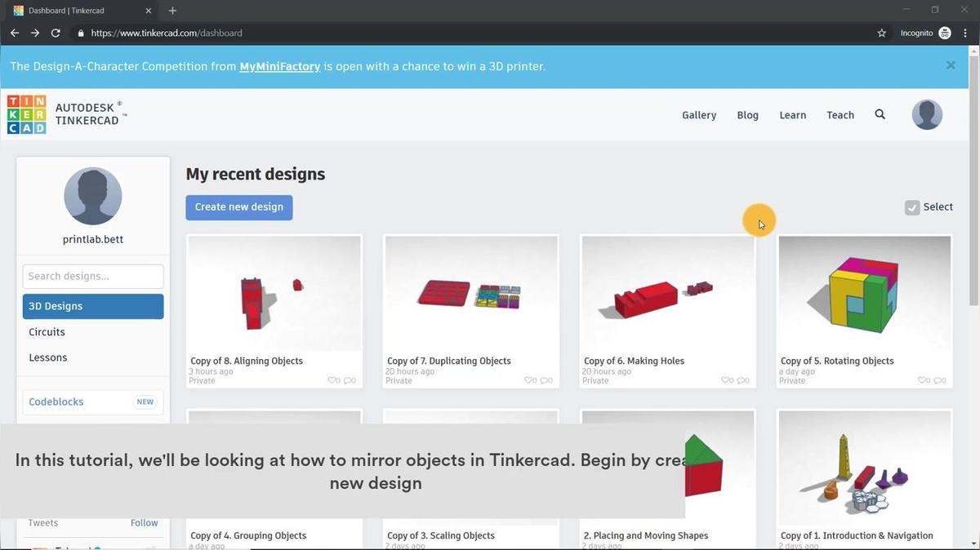
Task: Reload the Tinkercad dashboard page
Action: (56, 33)
